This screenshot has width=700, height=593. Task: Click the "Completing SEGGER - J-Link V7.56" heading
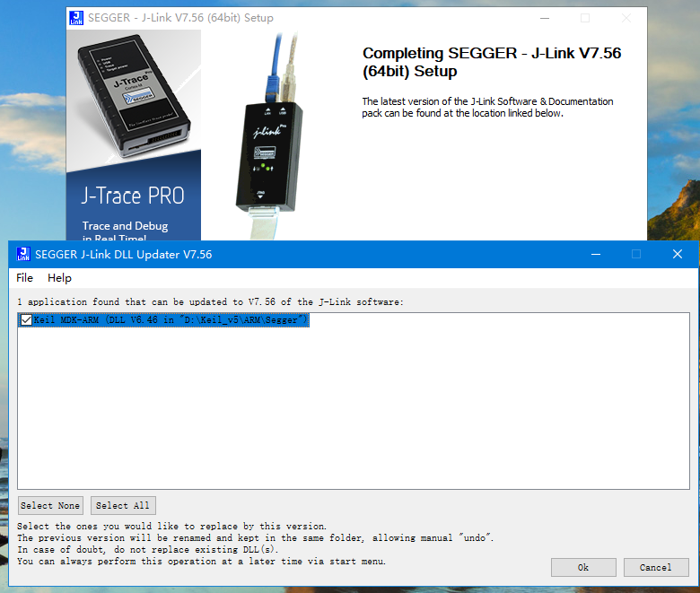pyautogui.click(x=492, y=62)
